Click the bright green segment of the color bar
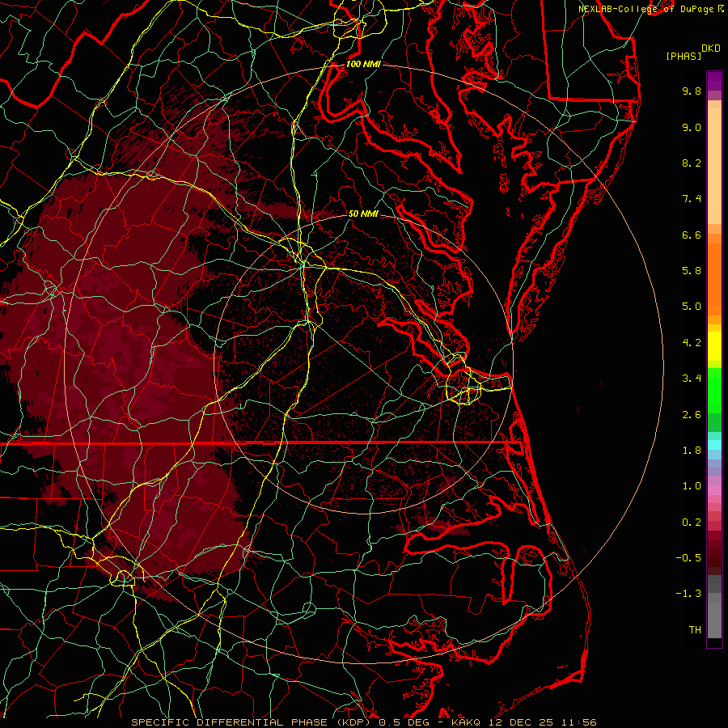 click(x=714, y=390)
